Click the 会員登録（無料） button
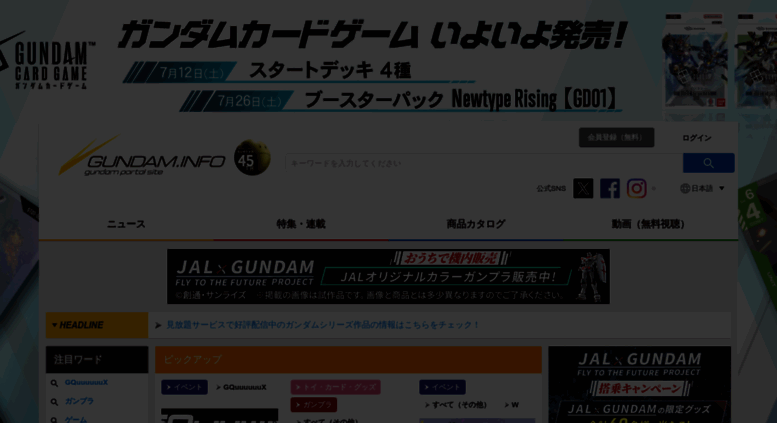 [616, 137]
